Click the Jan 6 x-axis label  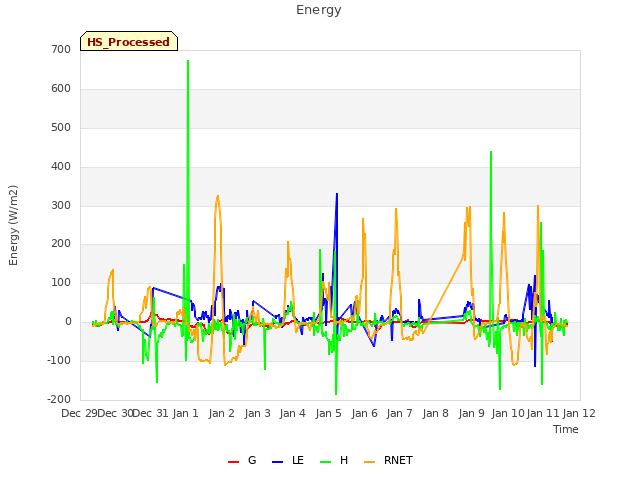(364, 413)
